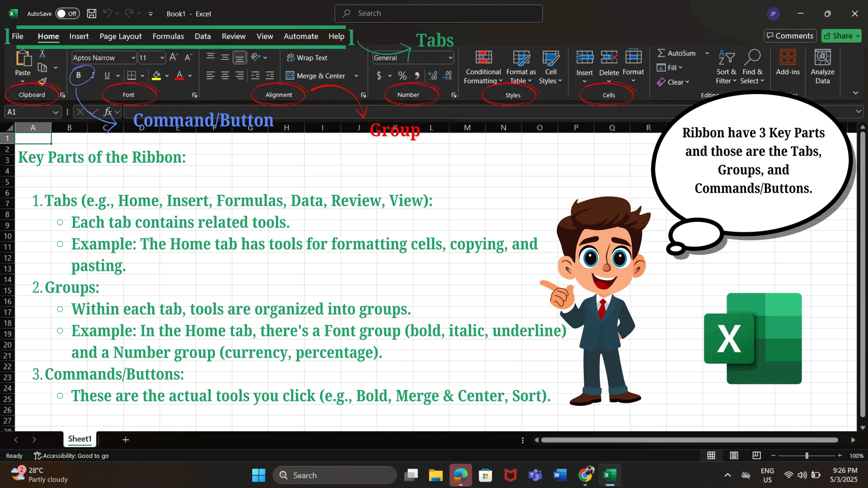Open Windows Start menu
Viewport: 868px width, 488px height.
click(259, 475)
